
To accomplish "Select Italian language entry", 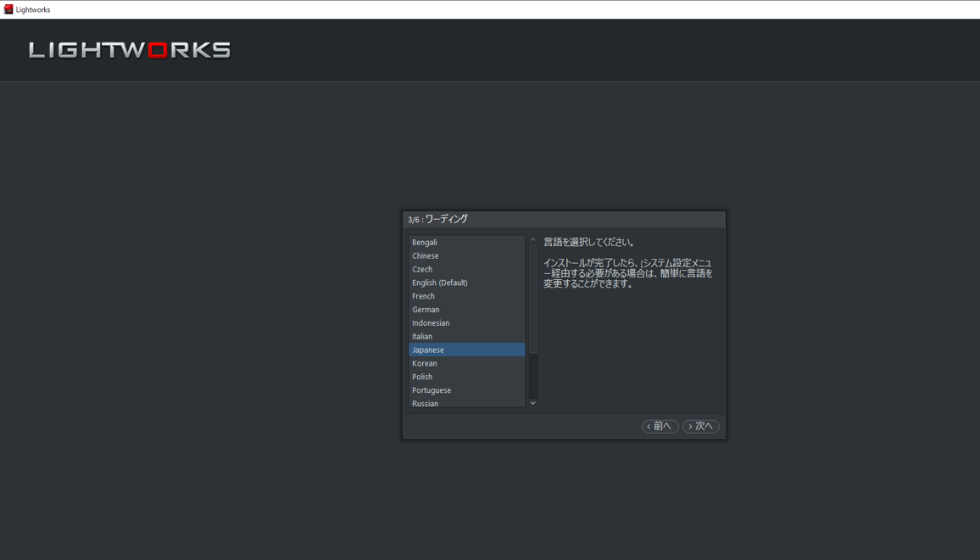I will (467, 337).
